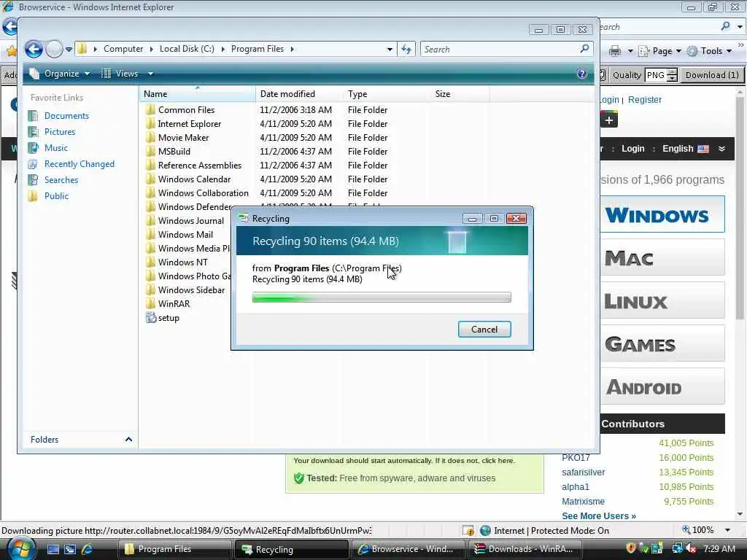Select the Internet Explorer folder icon
747x560 pixels.
pyautogui.click(x=150, y=124)
